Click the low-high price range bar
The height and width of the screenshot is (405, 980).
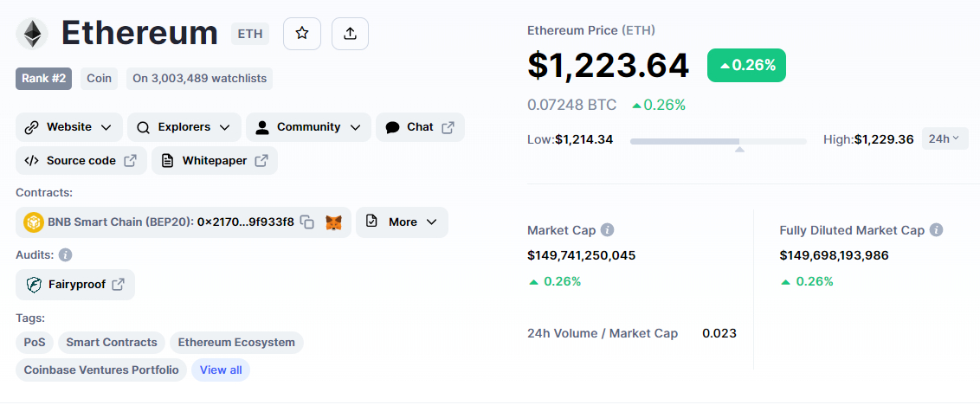(x=719, y=141)
